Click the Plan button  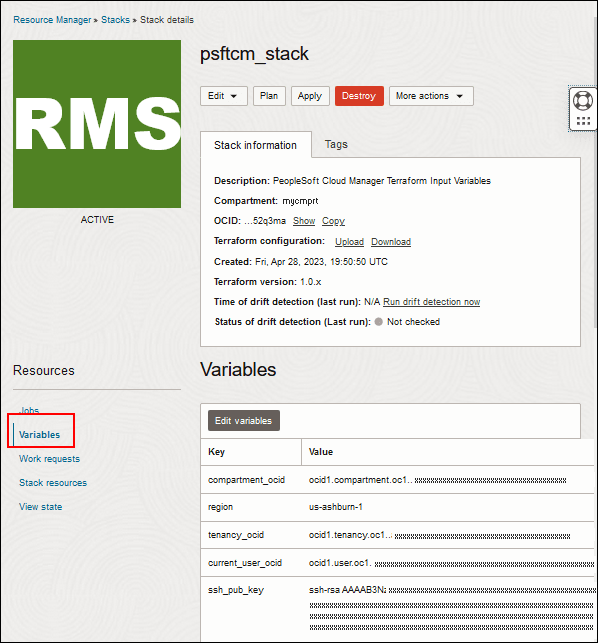coord(269,96)
